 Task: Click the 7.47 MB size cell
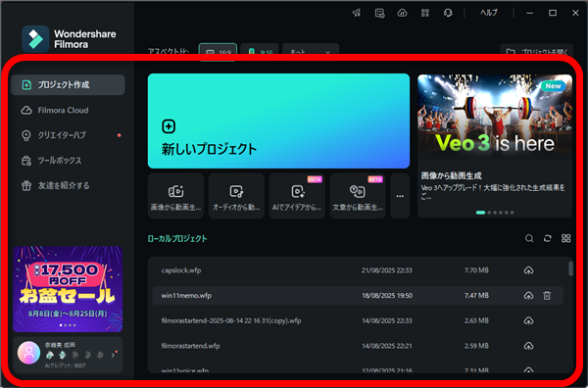pyautogui.click(x=476, y=295)
